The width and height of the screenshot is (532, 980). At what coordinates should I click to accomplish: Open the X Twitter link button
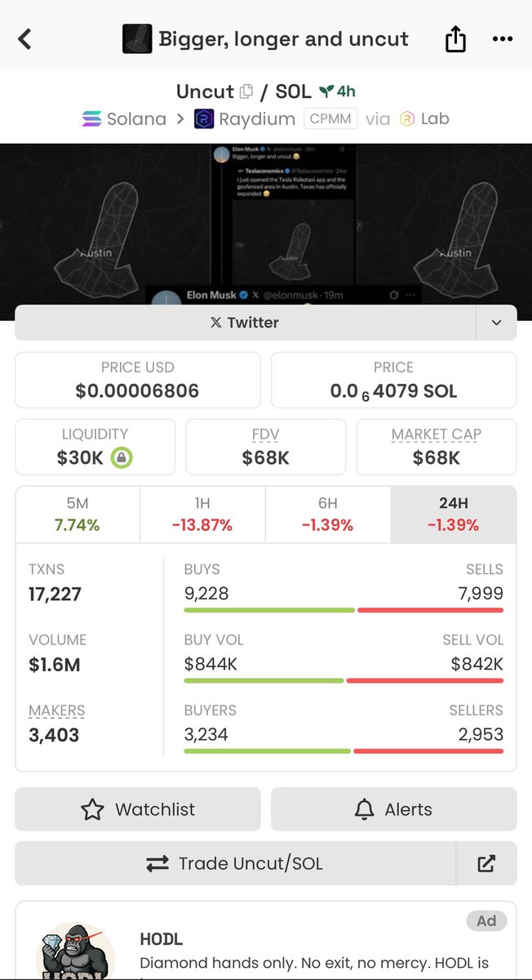click(x=245, y=323)
